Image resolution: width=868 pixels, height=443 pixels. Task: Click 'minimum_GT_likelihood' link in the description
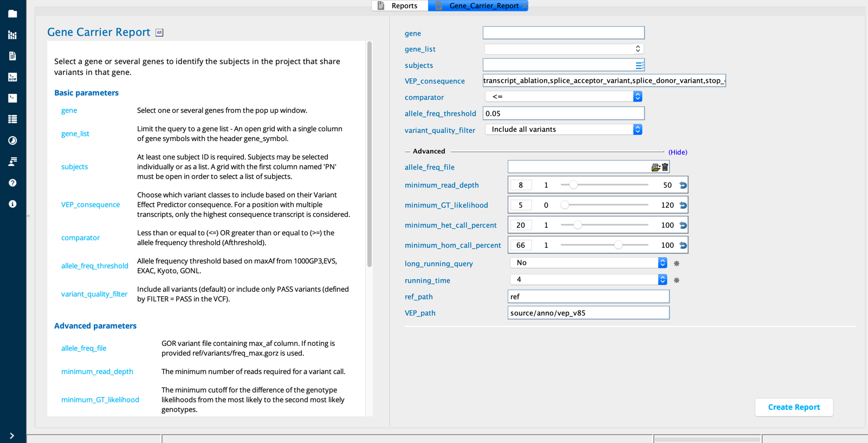tap(100, 400)
